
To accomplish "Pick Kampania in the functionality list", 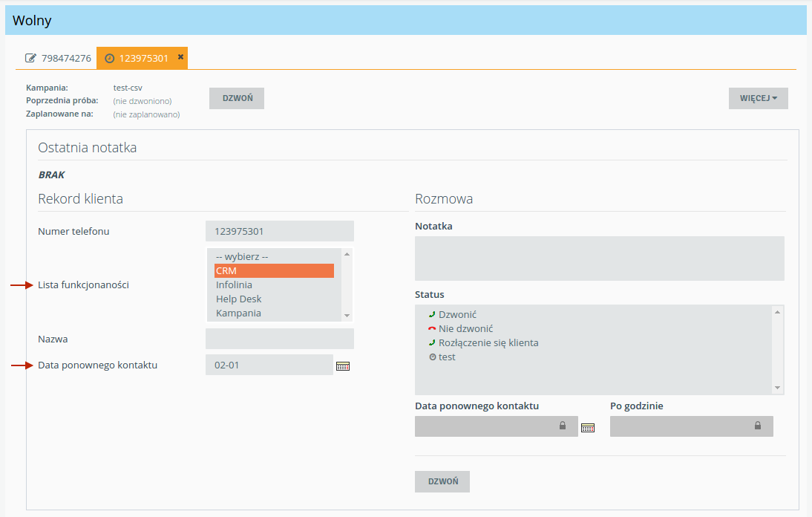I will click(274, 313).
